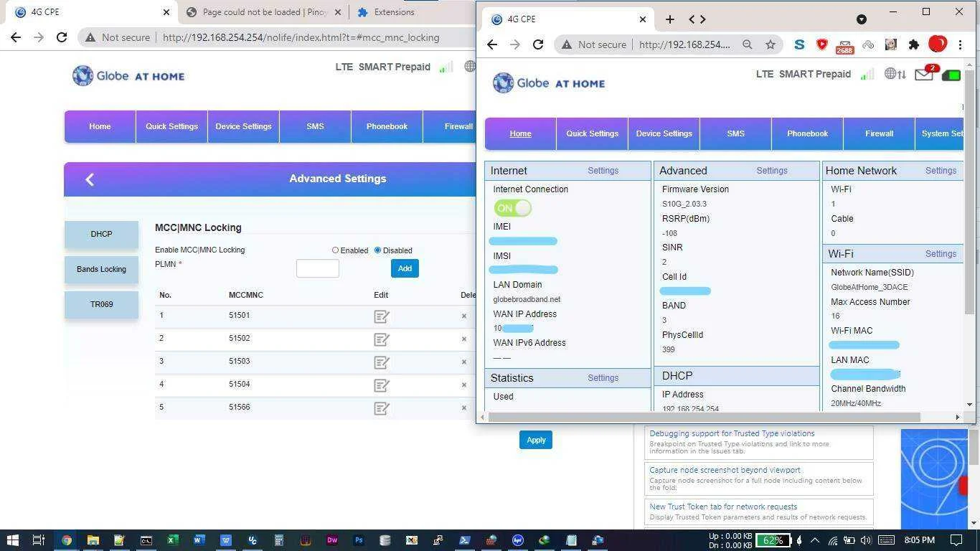Viewport: 980px width, 551px height.
Task: Select the Enabled radio for MCC|MNC Locking
Action: point(335,250)
